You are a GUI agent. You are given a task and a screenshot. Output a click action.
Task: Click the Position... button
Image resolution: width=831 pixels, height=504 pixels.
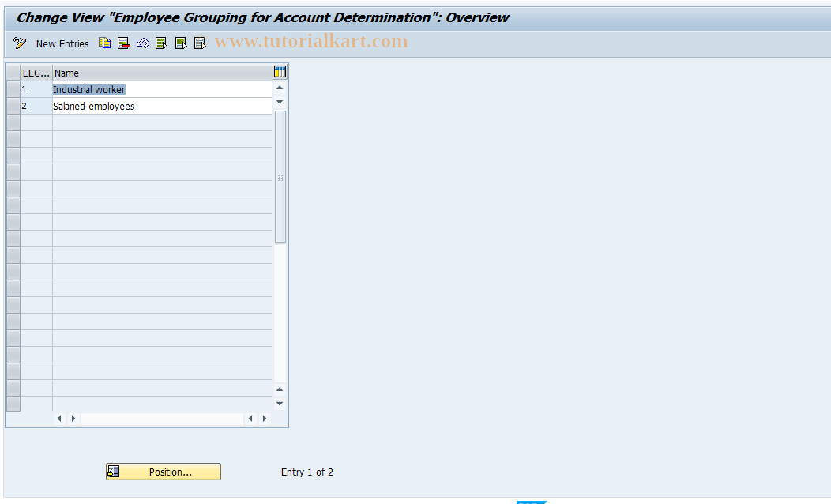(x=164, y=472)
